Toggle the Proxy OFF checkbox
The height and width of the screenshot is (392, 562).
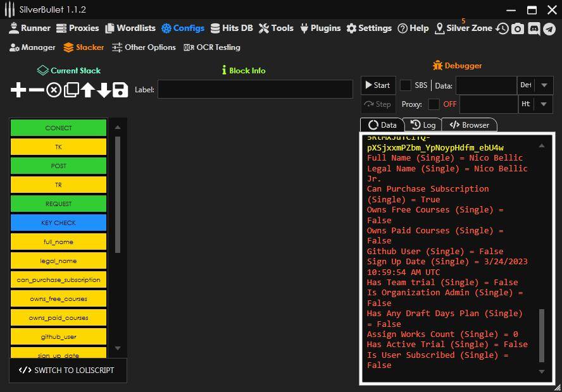click(x=434, y=104)
